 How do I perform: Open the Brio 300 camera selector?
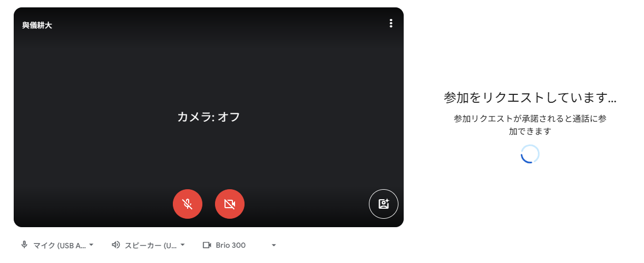point(240,245)
